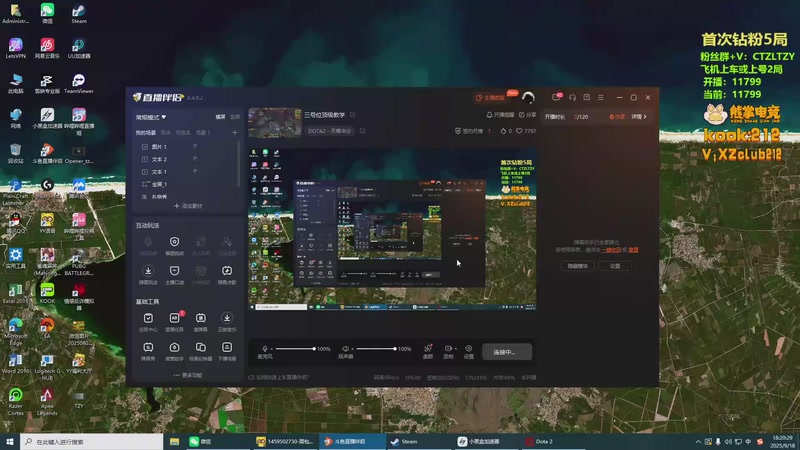Click the 连接中 connecting button
The width and height of the screenshot is (800, 450).
(507, 352)
